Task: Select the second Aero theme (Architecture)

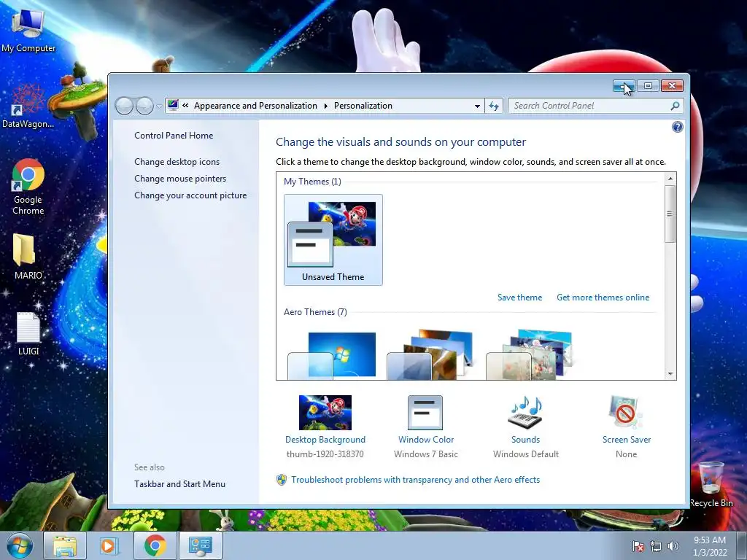Action: pos(431,355)
